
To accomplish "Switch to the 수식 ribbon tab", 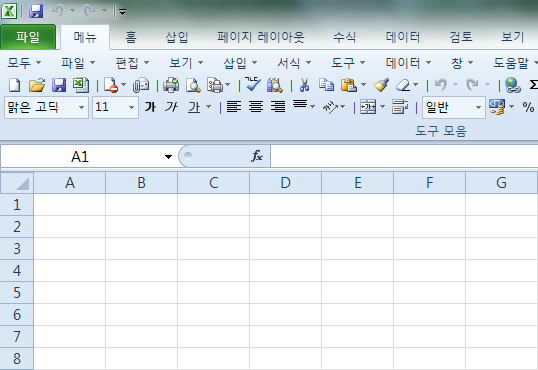I will (344, 37).
